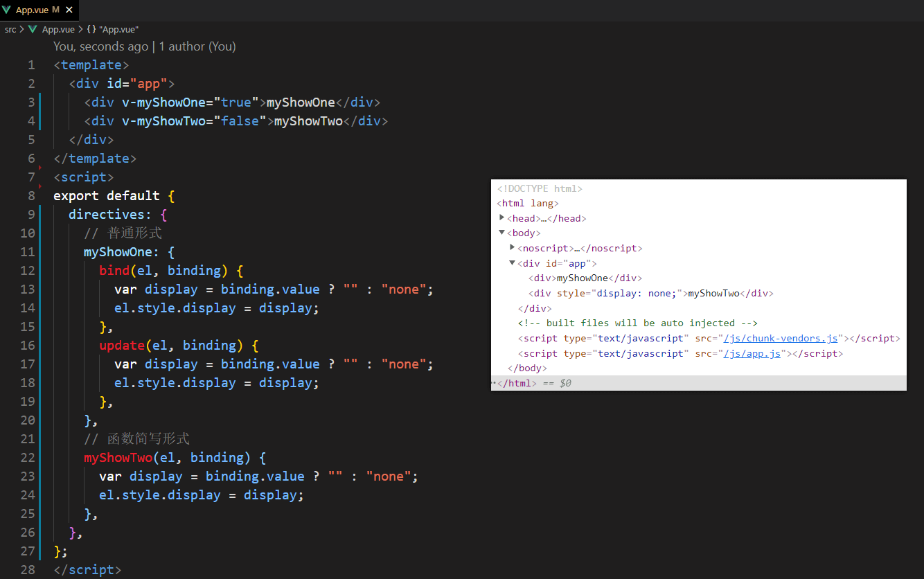The width and height of the screenshot is (924, 579).
Task: Click the 普通形式 comment line
Action: pyautogui.click(x=123, y=233)
